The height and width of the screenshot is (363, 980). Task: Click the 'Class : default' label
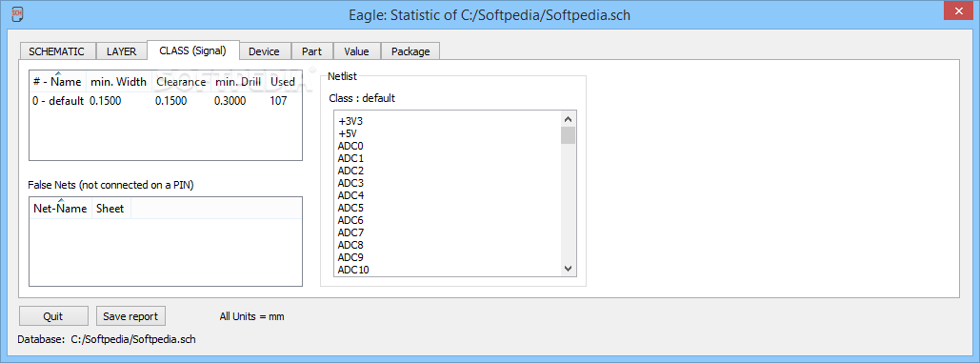pos(362,98)
